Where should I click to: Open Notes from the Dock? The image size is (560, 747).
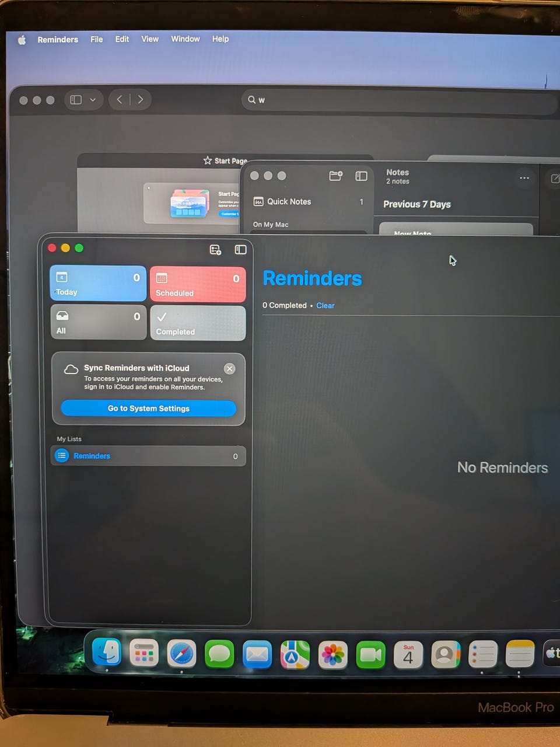(520, 654)
